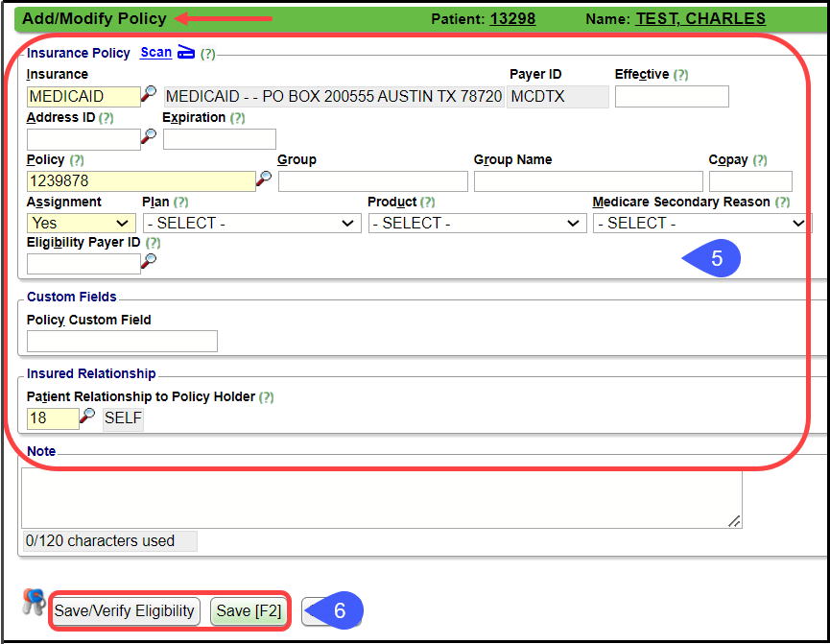
Task: Open the Policy number lookup magnifier
Action: [x=264, y=179]
